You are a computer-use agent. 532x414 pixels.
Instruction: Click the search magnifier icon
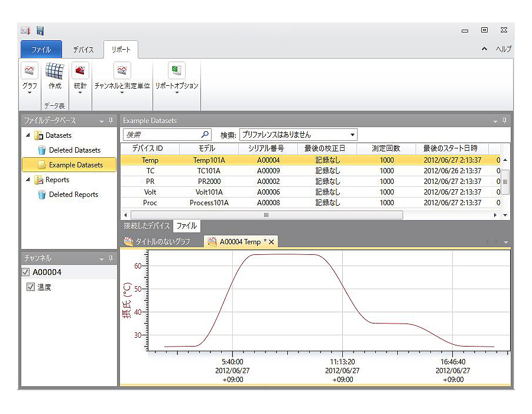[205, 135]
